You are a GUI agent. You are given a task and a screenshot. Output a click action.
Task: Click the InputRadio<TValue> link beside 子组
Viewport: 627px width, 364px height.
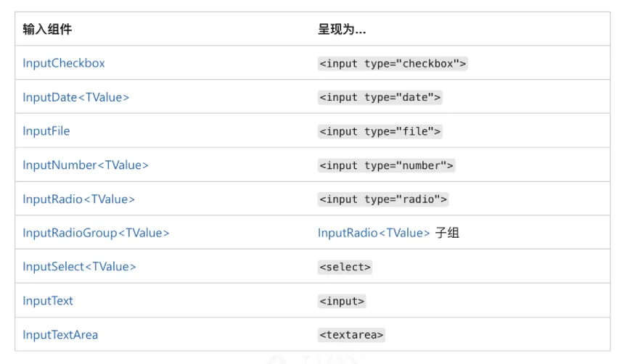click(x=374, y=233)
